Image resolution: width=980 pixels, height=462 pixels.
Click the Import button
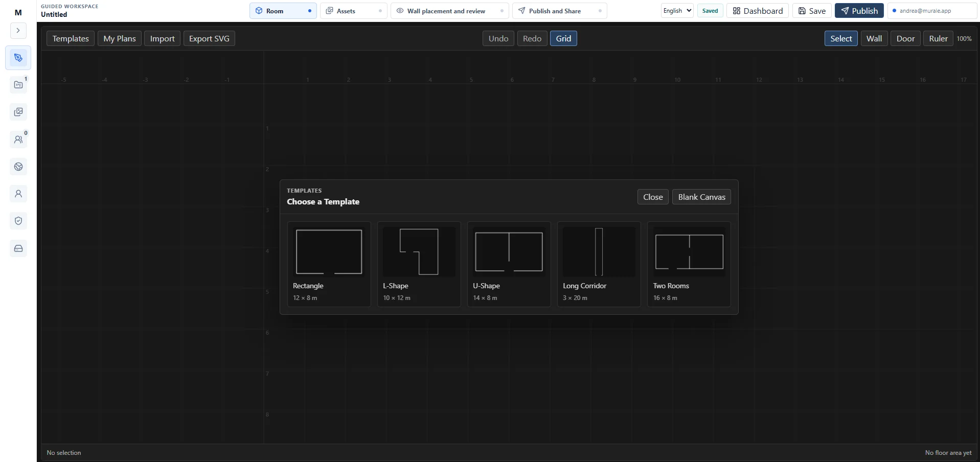[162, 38]
